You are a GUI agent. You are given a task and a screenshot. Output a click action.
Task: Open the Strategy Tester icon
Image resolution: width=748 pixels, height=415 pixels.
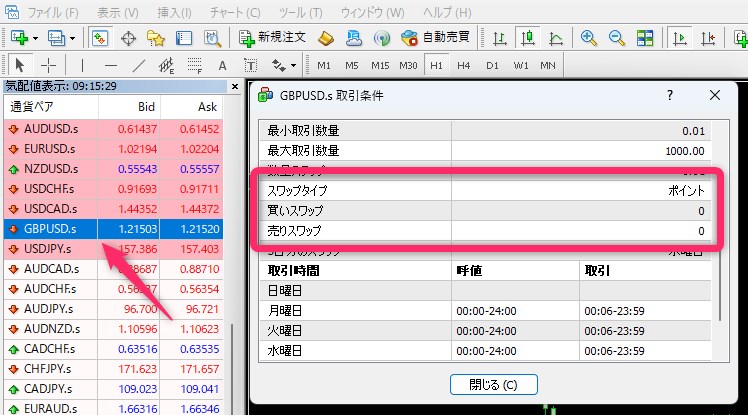pos(212,38)
